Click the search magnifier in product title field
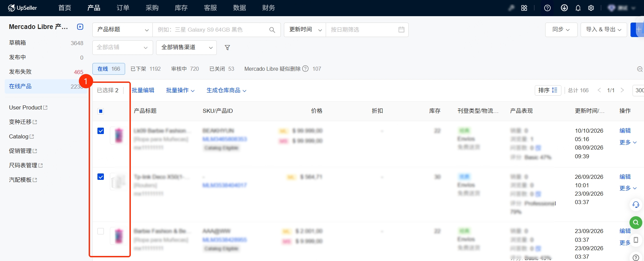 pyautogui.click(x=272, y=30)
